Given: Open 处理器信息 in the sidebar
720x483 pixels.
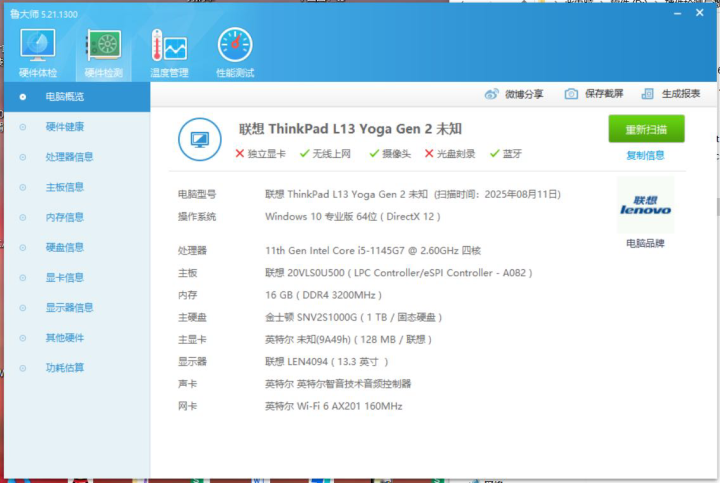Looking at the screenshot, I should click(x=77, y=157).
